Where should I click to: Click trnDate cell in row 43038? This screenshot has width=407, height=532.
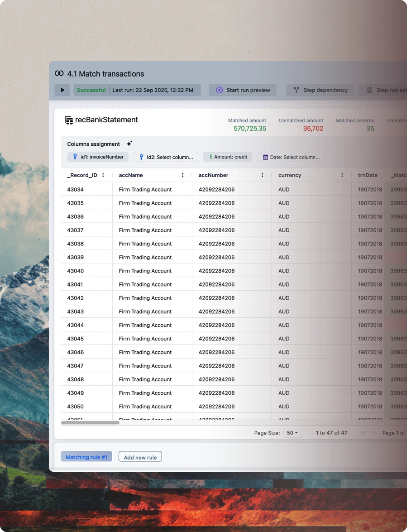370,244
